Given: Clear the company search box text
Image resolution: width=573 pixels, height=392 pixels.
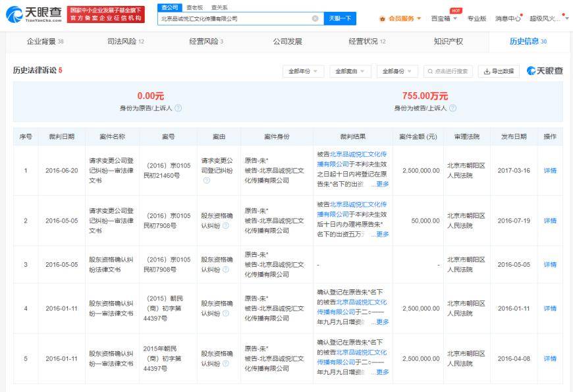Looking at the screenshot, I should 315,18.
